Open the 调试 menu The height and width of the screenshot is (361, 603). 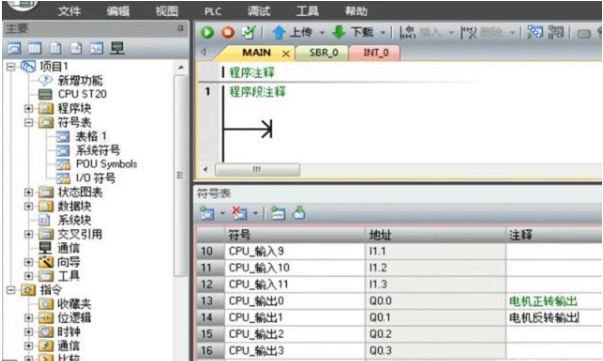click(259, 11)
